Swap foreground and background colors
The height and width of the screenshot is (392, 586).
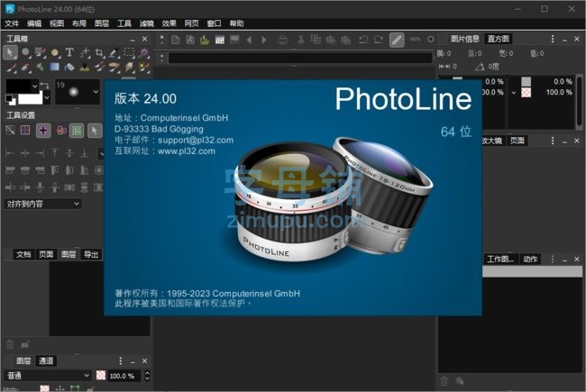(44, 86)
